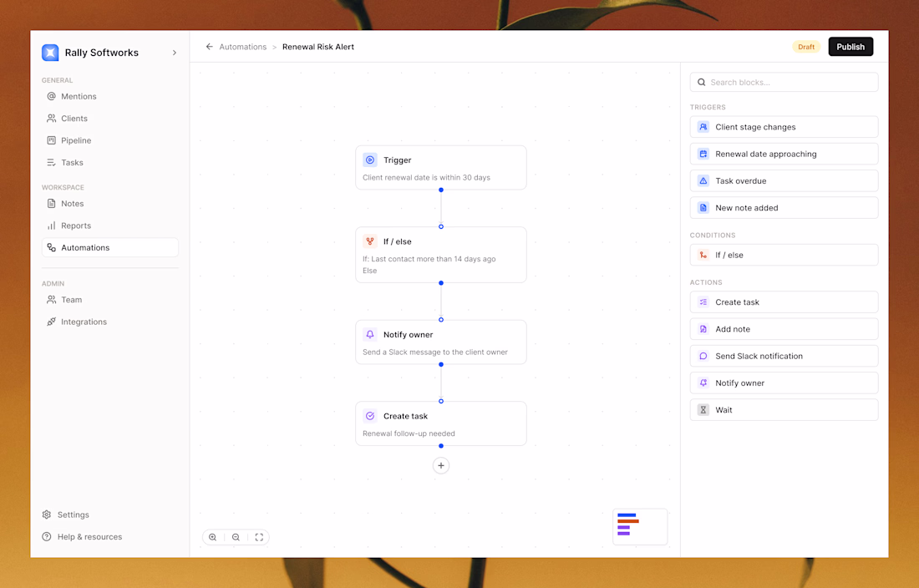
Task: Add a new step with the plus button
Action: [x=441, y=465]
